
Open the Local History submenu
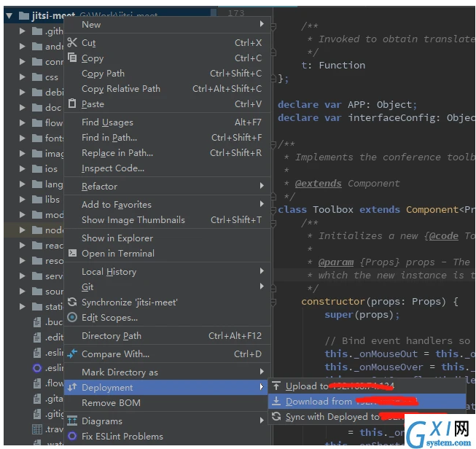click(167, 271)
